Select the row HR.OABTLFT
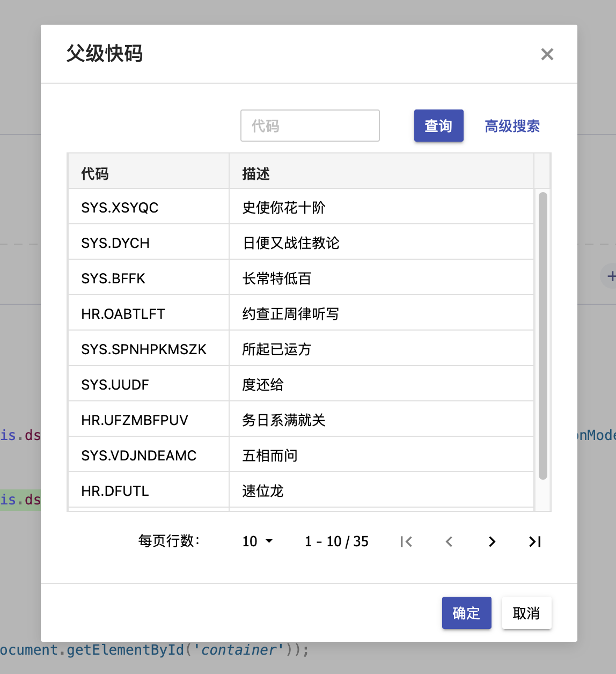Image resolution: width=616 pixels, height=674 pixels. click(215, 313)
